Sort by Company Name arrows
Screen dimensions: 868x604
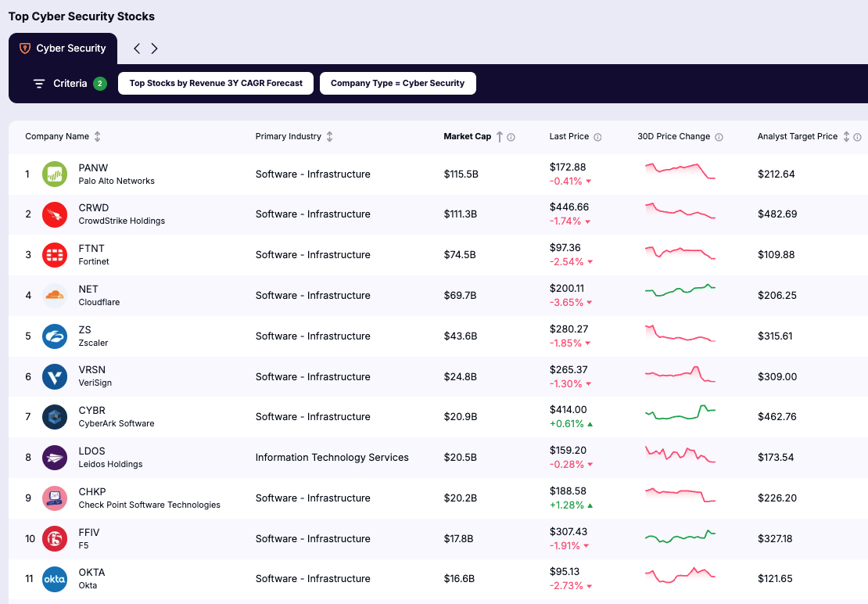tap(98, 137)
